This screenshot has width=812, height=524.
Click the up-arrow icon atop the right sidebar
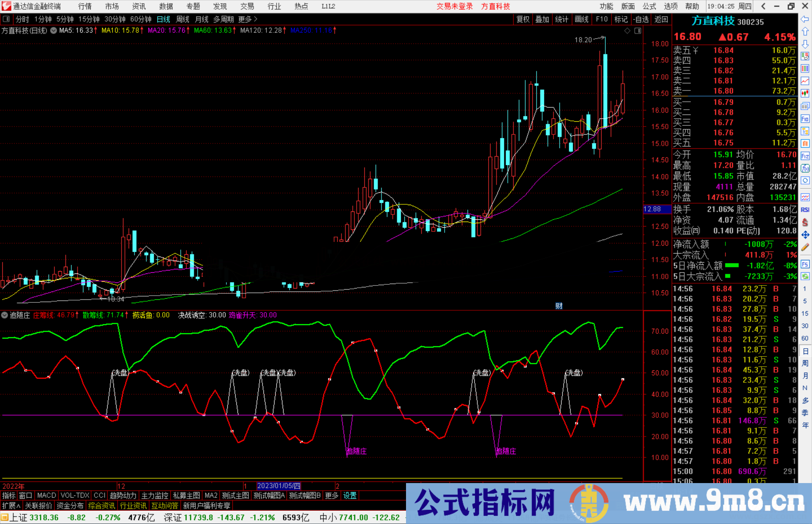[805, 31]
